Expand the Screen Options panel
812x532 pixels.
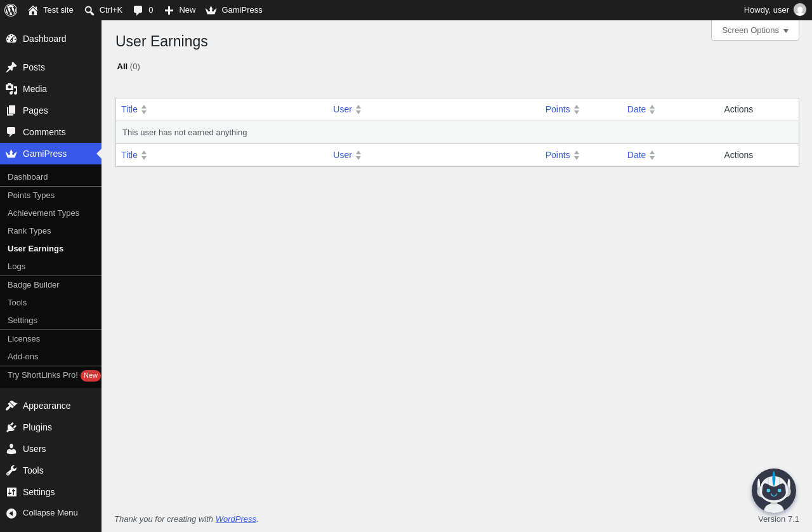pos(755,30)
